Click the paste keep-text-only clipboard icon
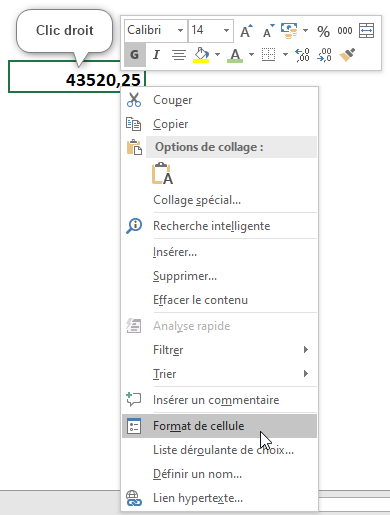Viewport: 390px width, 515px height. (x=162, y=173)
